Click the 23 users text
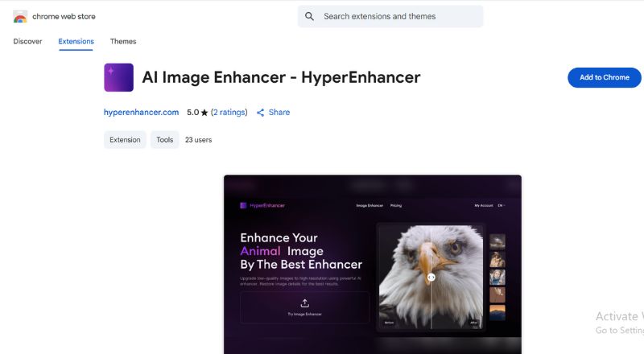 coord(198,140)
